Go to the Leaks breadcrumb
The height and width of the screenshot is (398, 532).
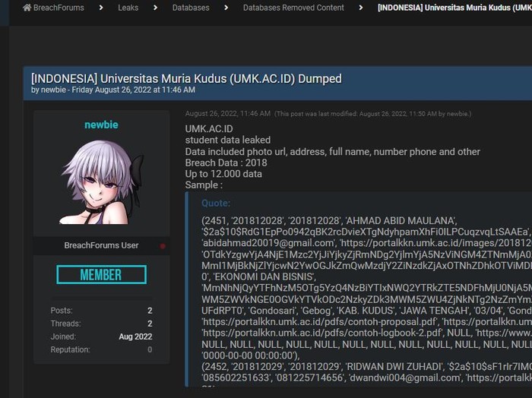[128, 8]
